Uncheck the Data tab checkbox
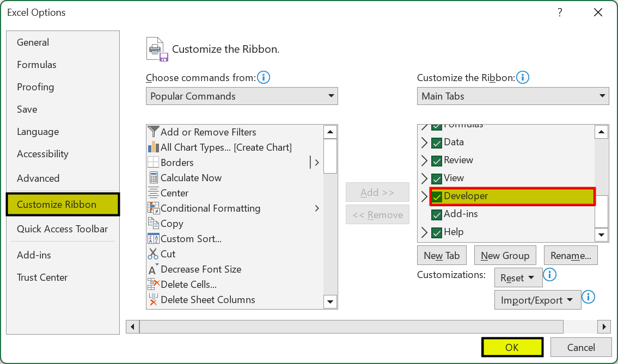 pos(436,143)
